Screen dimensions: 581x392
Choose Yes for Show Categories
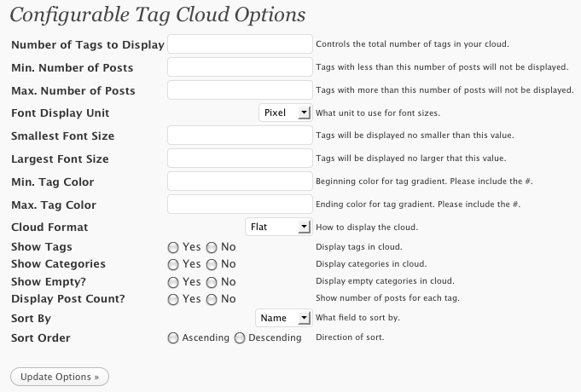pos(173,264)
